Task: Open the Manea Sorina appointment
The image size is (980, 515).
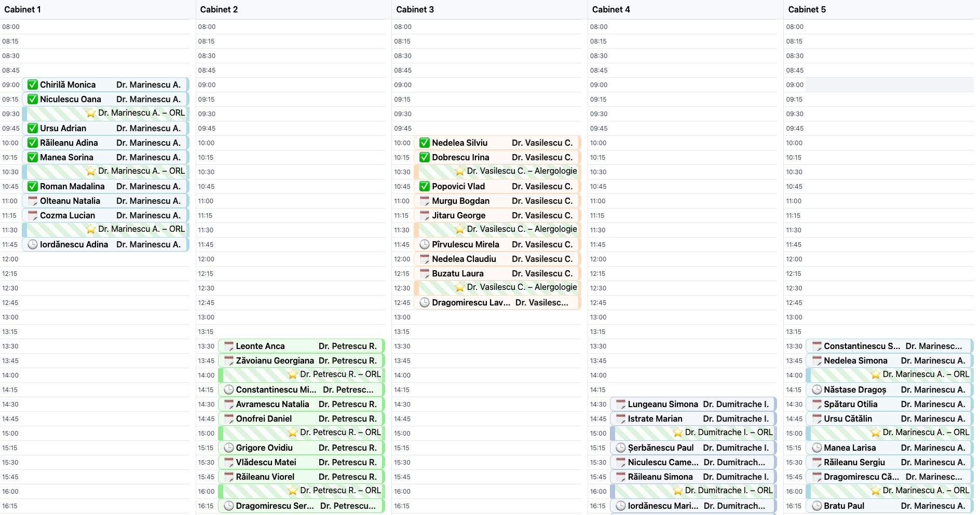Action: click(x=105, y=157)
